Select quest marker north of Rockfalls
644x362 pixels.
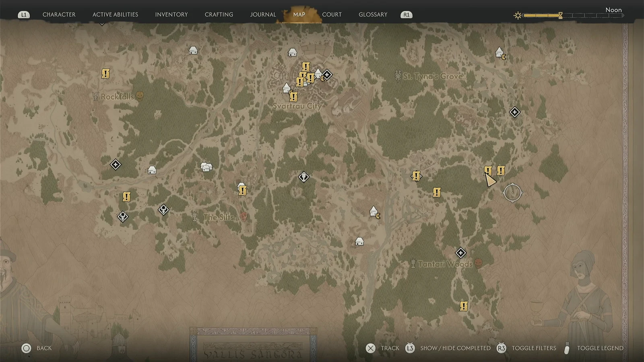pos(105,74)
